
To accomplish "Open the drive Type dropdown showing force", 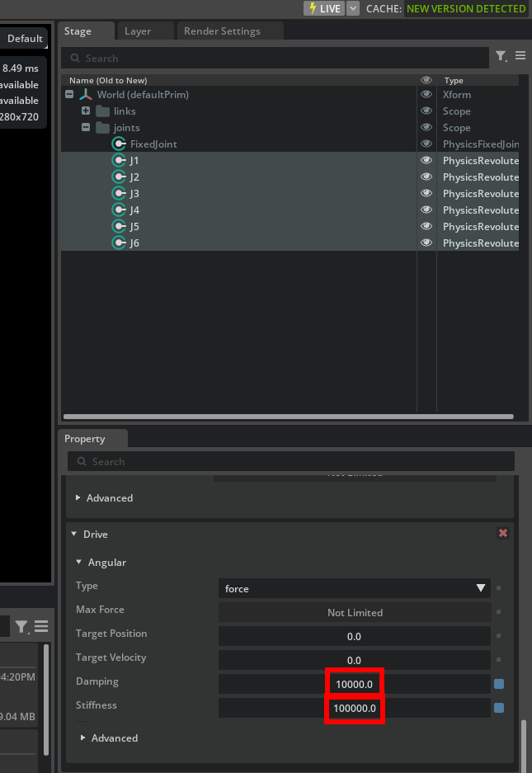I will point(355,589).
